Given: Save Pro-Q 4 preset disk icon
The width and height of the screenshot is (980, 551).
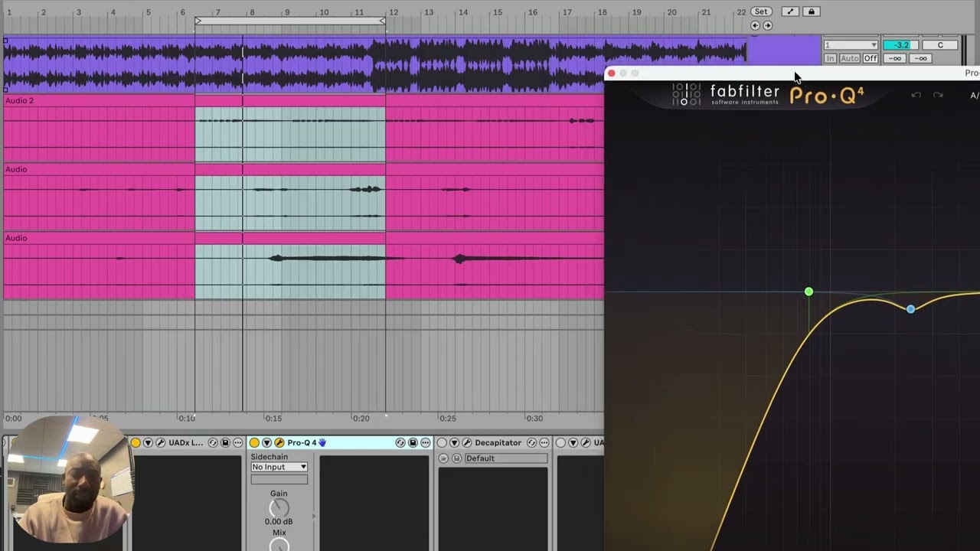Looking at the screenshot, I should [x=413, y=442].
